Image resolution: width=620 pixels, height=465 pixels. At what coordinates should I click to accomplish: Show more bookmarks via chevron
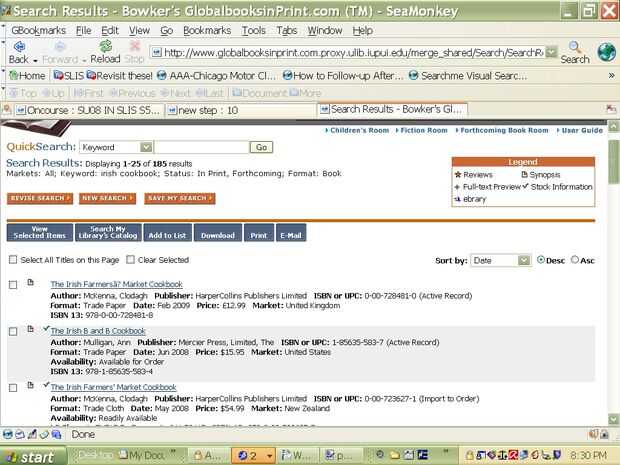(611, 75)
